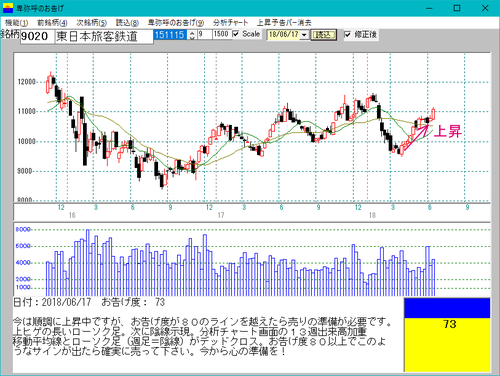Image resolution: width=500 pixels, height=376 pixels.
Task: Click the stock name field 東日本旅客鉄道
Action: [x=104, y=36]
